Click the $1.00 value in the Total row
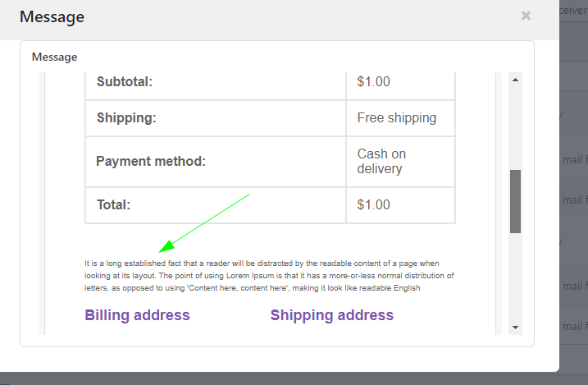588x385 pixels. coord(374,205)
